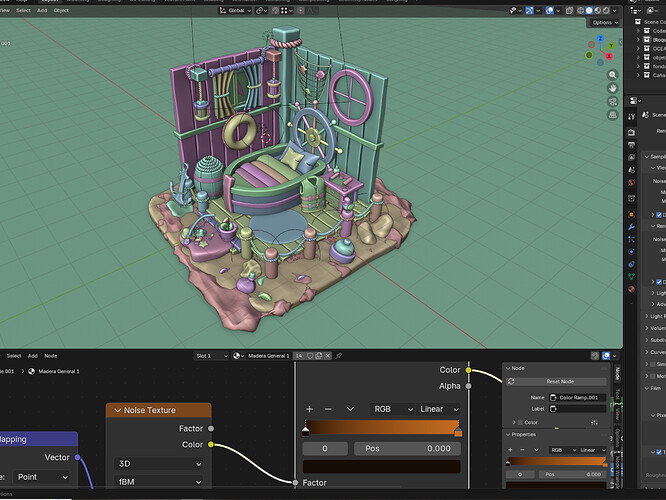Click the viewport zoom magnifier gizmo
Image resolution: width=666 pixels, height=500 pixels.
(x=612, y=75)
